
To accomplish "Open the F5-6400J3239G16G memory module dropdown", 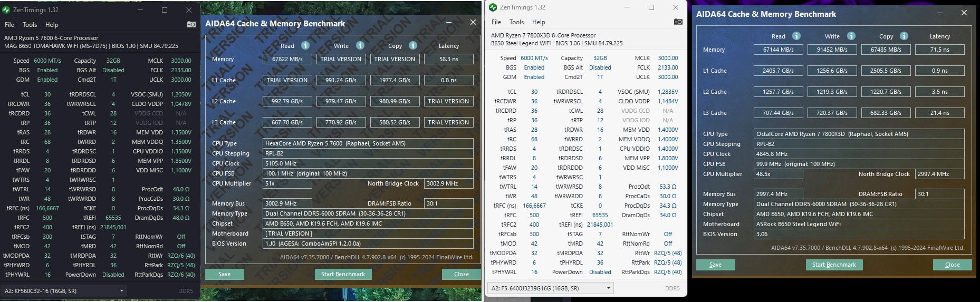I will click(x=551, y=288).
